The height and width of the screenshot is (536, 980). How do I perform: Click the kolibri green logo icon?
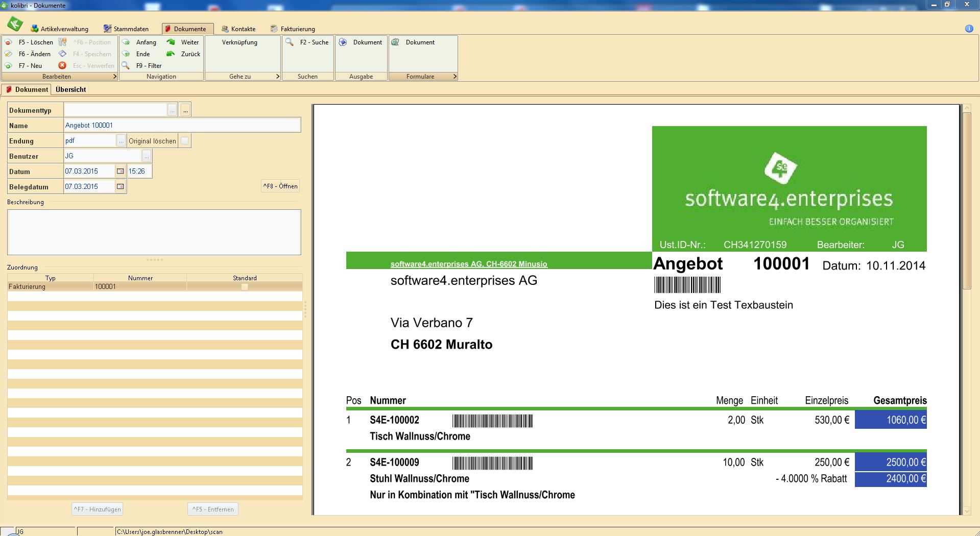point(15,23)
